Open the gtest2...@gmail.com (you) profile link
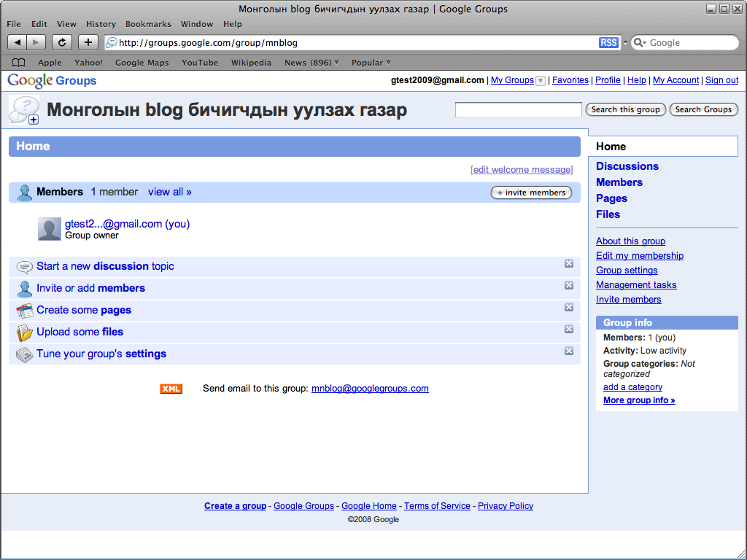The width and height of the screenshot is (747, 560). tap(127, 224)
